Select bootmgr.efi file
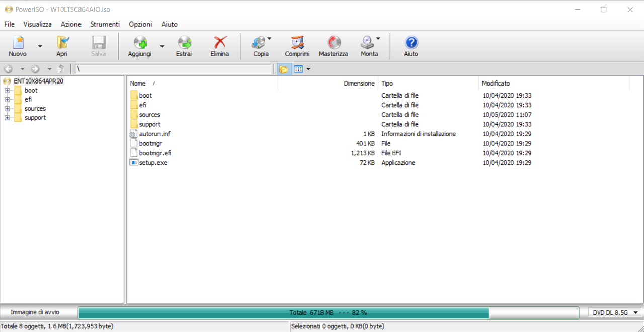 coord(155,153)
